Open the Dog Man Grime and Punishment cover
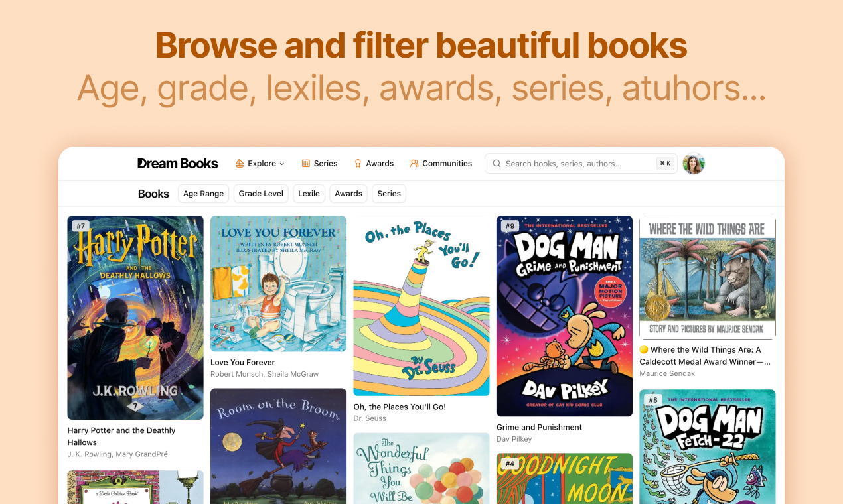This screenshot has height=504, width=843. [564, 316]
